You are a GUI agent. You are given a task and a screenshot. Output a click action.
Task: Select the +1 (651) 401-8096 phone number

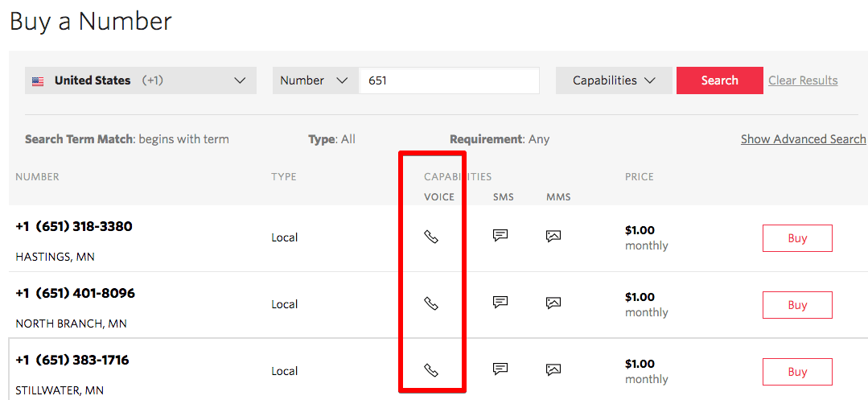pyautogui.click(x=75, y=293)
